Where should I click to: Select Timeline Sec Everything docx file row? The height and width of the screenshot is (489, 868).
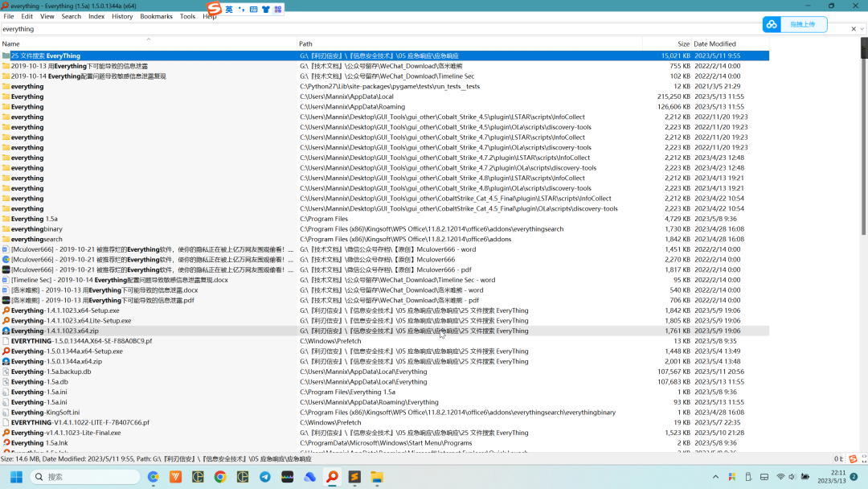pyautogui.click(x=384, y=280)
